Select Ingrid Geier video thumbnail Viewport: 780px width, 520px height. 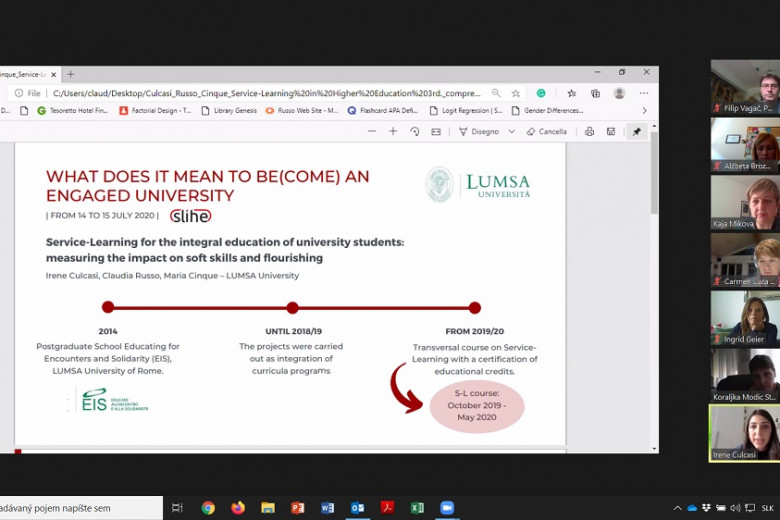[745, 318]
